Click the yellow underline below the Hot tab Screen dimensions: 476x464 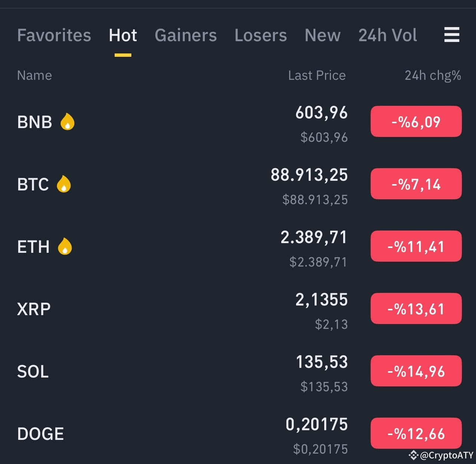pos(123,54)
